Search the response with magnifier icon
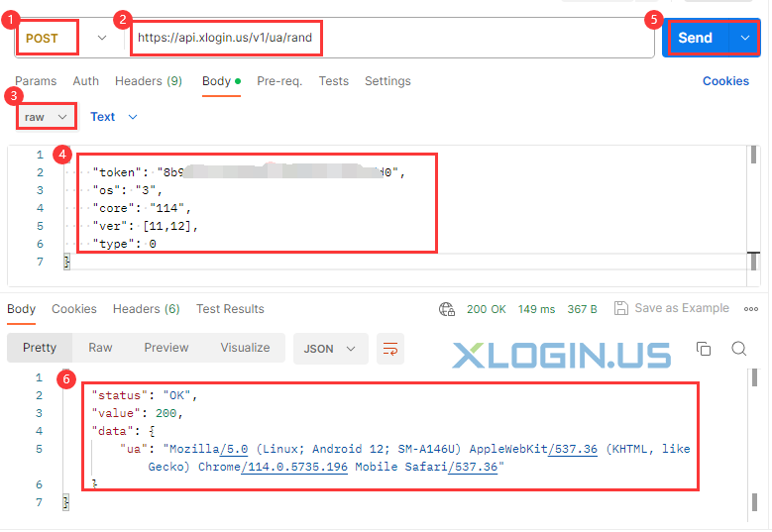The image size is (772, 532). point(739,349)
